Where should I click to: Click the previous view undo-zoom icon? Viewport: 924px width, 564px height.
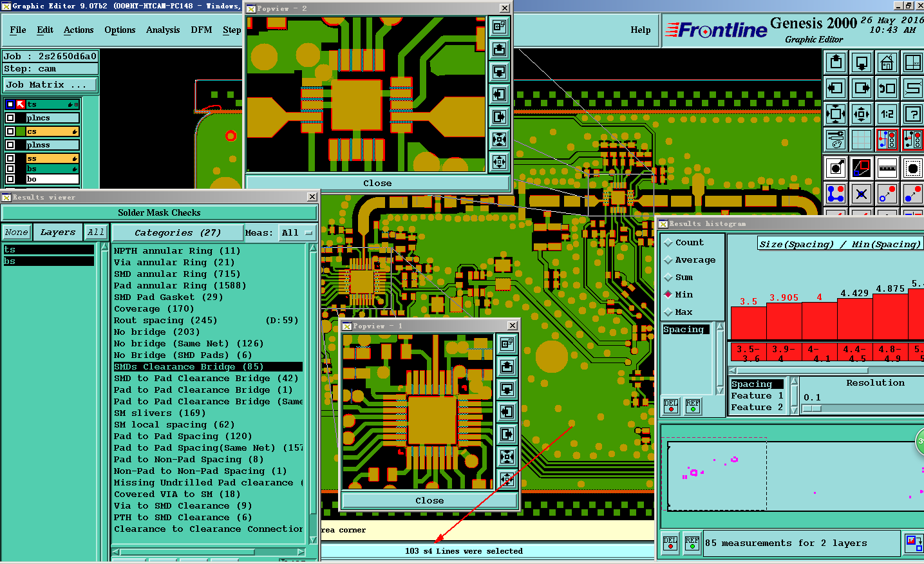point(887,88)
